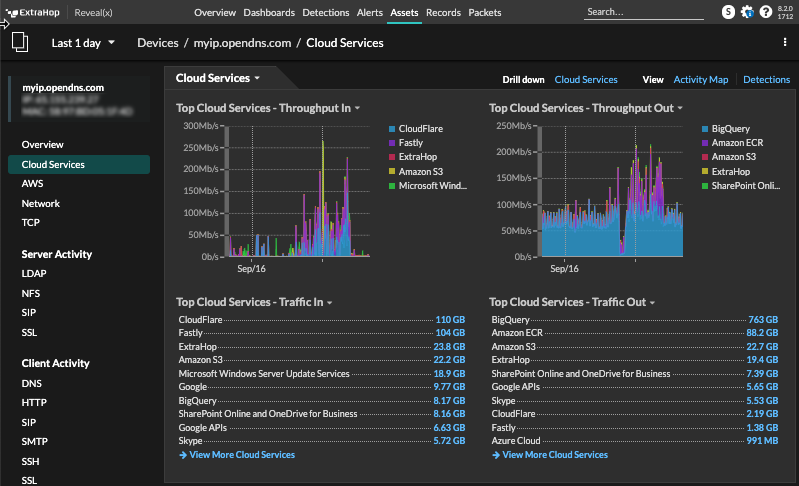Screen dimensions: 799x486
Task: Click the Azure Cloud 991 MB value
Action: click(x=762, y=441)
